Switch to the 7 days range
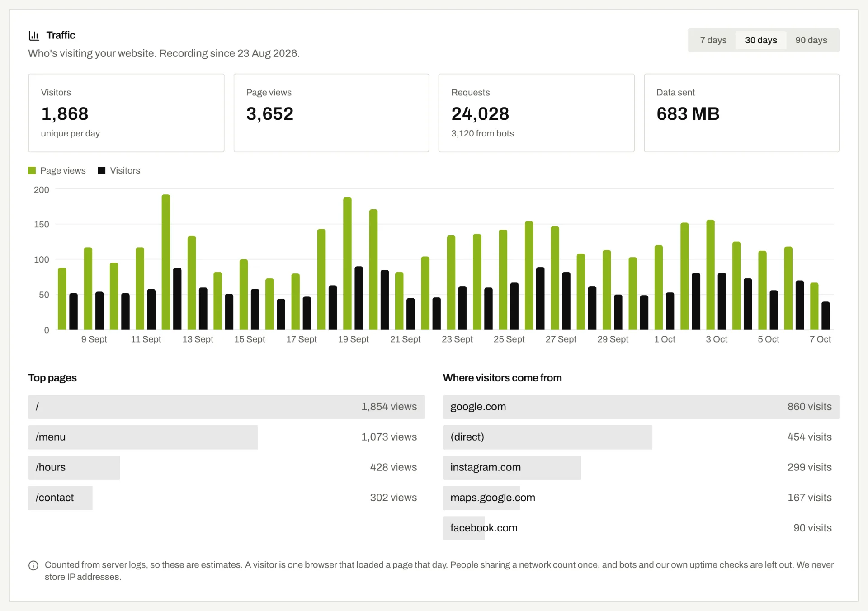The image size is (868, 611). pyautogui.click(x=713, y=40)
